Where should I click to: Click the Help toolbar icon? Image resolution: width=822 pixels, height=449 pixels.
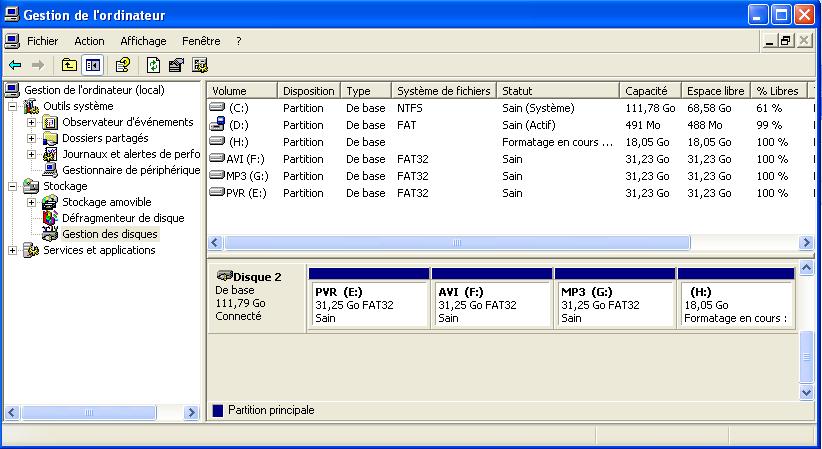[x=123, y=65]
